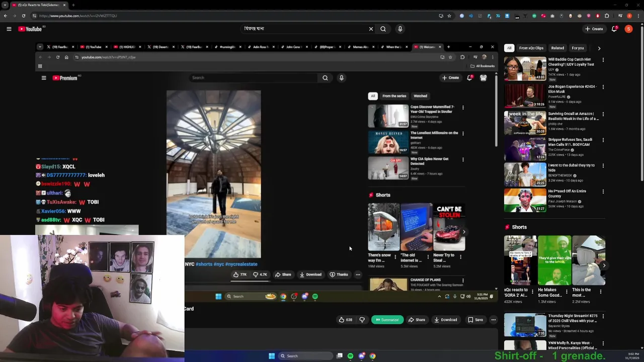The image size is (644, 362).
Task: Open I went to the dubai thumbnail
Action: pos(525,174)
